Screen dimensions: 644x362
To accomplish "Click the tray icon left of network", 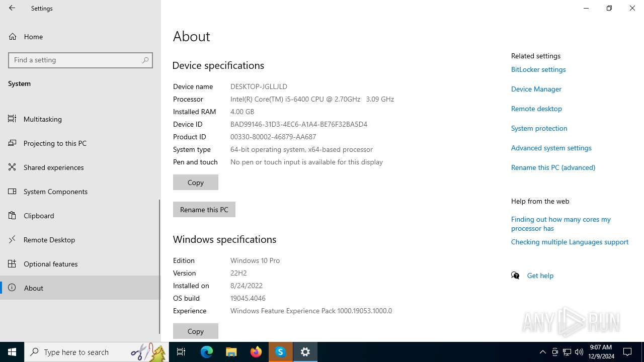I will [x=555, y=352].
